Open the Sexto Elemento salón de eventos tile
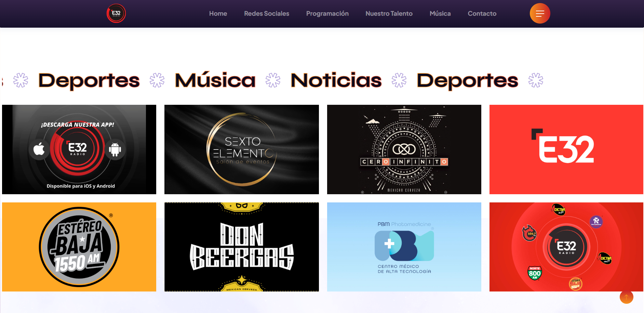 [242, 150]
